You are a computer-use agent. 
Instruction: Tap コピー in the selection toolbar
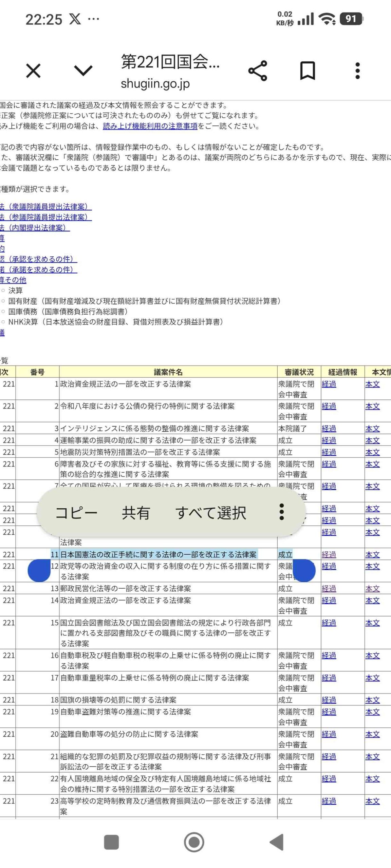[76, 512]
